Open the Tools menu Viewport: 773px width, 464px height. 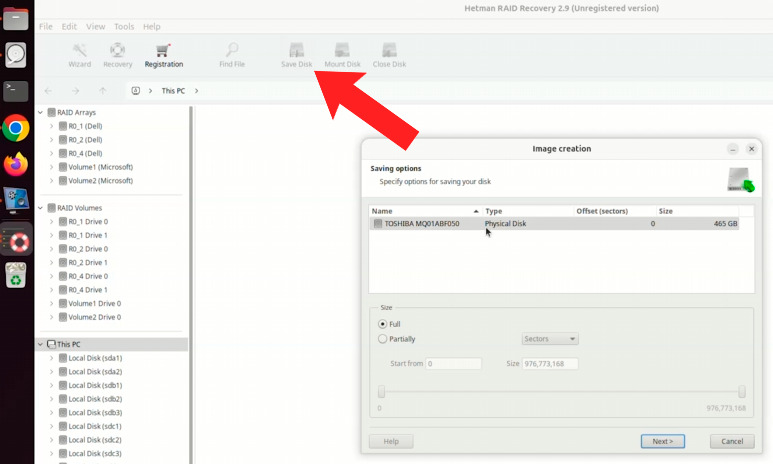tap(124, 27)
